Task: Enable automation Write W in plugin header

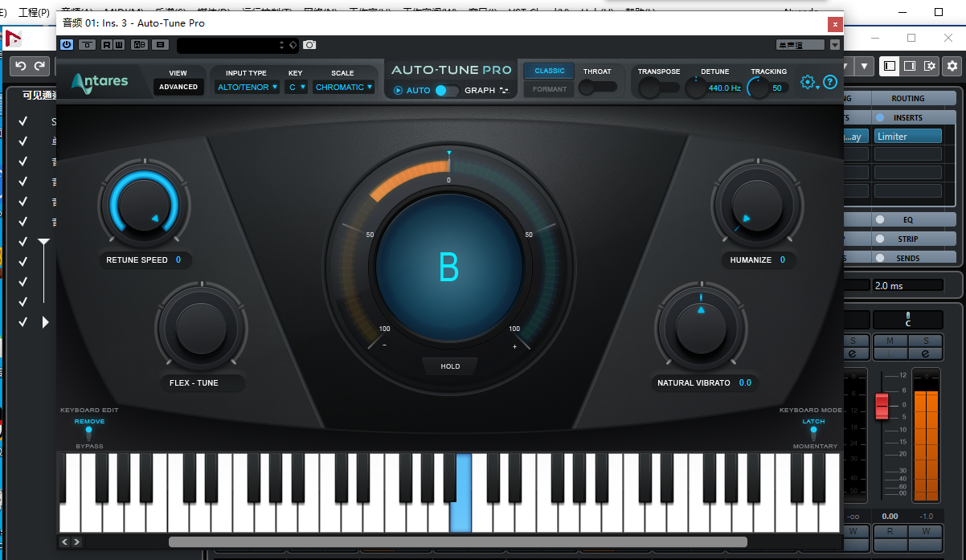Action: click(118, 44)
